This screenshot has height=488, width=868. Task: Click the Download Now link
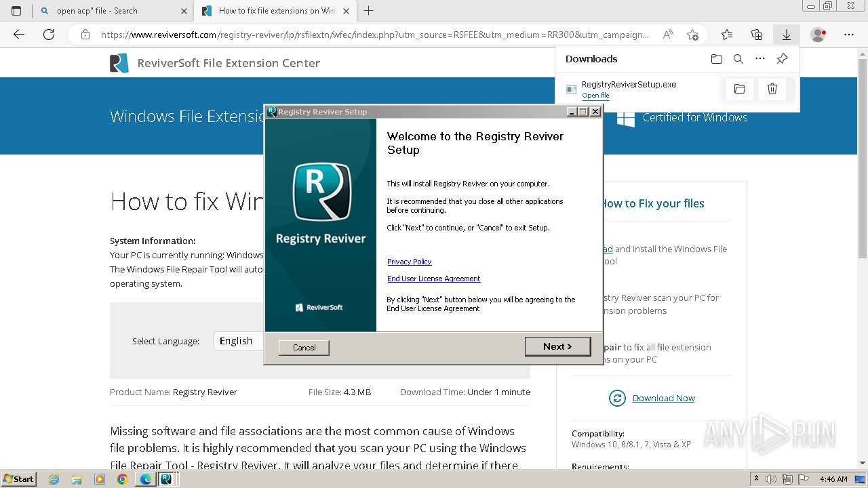pyautogui.click(x=663, y=398)
